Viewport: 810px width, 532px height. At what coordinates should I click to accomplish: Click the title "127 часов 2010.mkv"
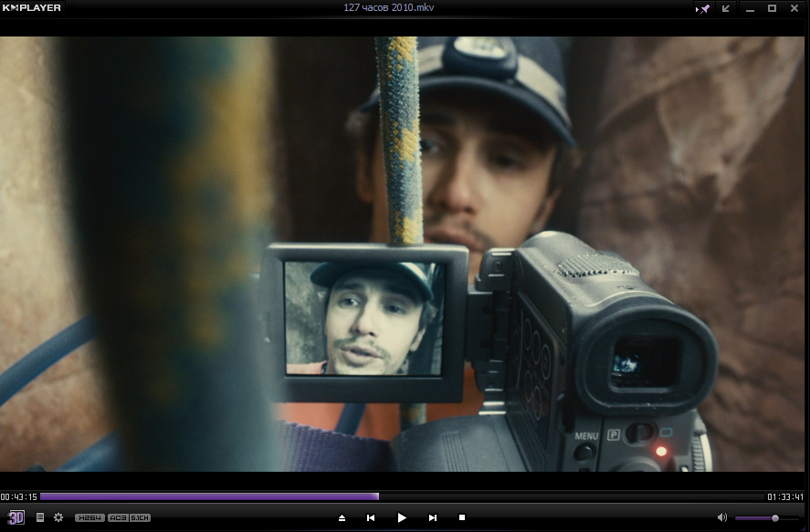click(389, 7)
